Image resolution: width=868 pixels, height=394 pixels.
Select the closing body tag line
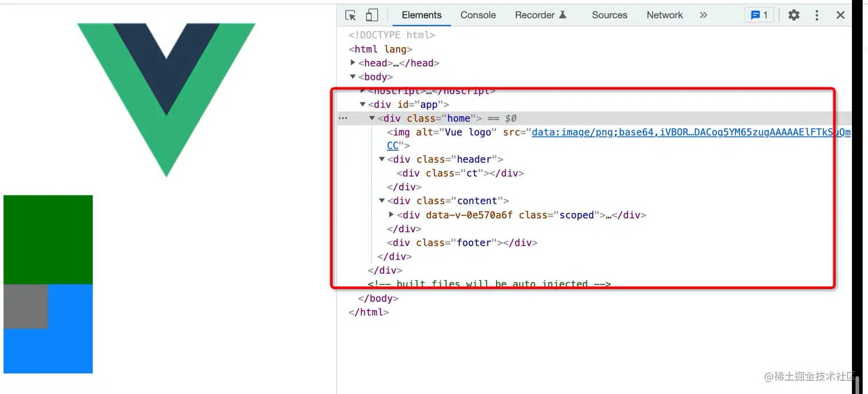tap(378, 298)
